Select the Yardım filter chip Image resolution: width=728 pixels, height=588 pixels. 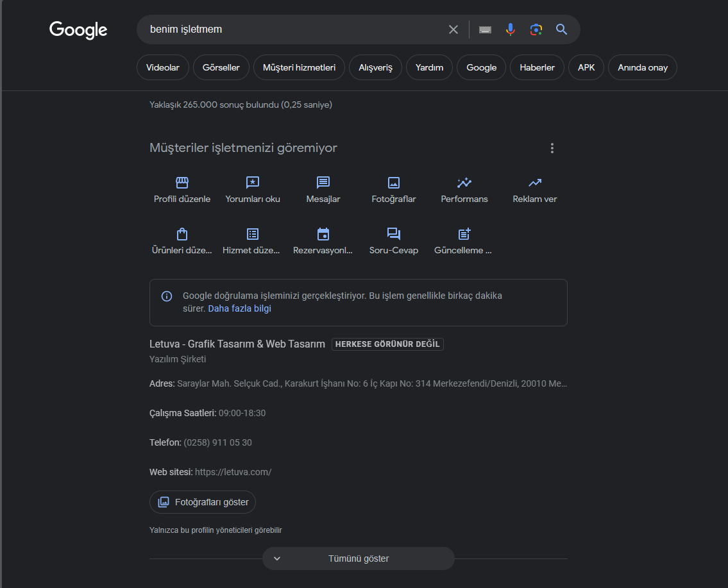coord(429,68)
